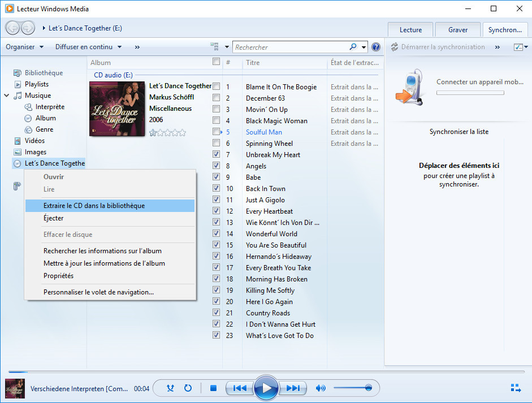Viewport: 532px width, 403px height.
Task: Open the Diffuser en continu dropdown
Action: tap(88, 47)
